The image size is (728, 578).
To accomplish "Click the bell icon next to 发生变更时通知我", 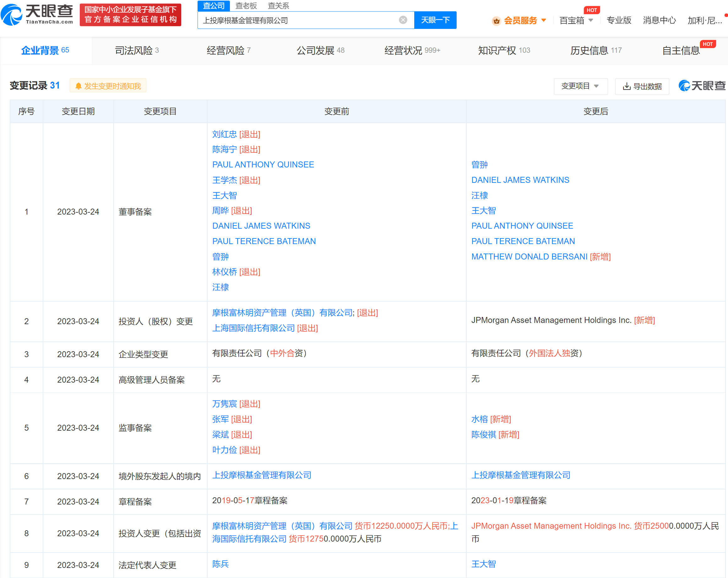I will pyautogui.click(x=79, y=85).
